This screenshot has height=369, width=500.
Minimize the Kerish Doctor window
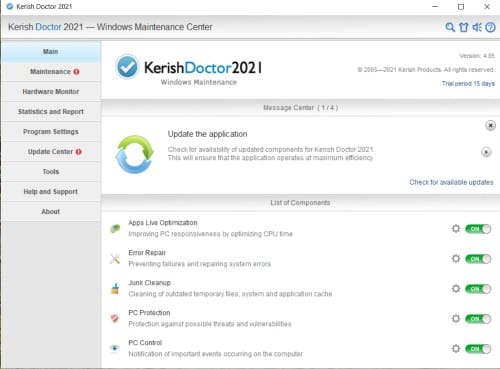(435, 7)
